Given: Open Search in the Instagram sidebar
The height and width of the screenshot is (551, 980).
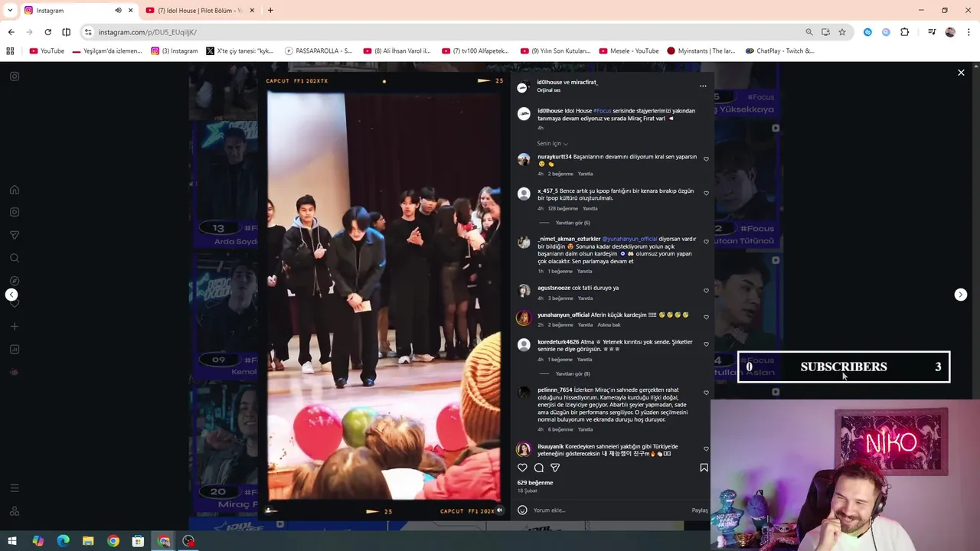Looking at the screenshot, I should [15, 258].
